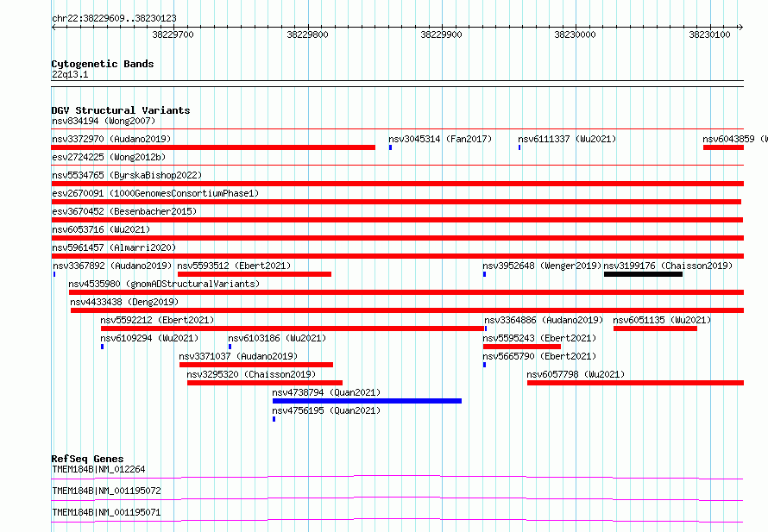Click the nsv6057798 red bar
768x532 pixels.
click(635, 383)
